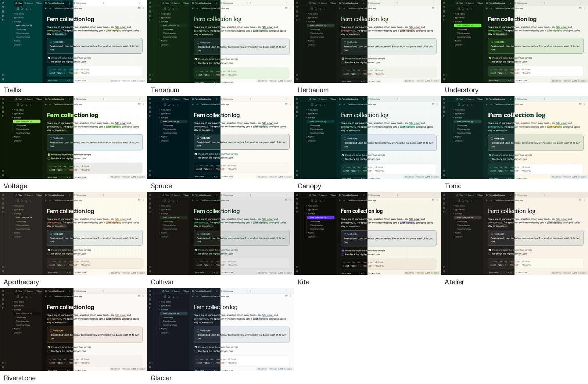Open tab list chevron in Canopy preview
Viewport: 588px width, 384px height.
[x=434, y=99]
